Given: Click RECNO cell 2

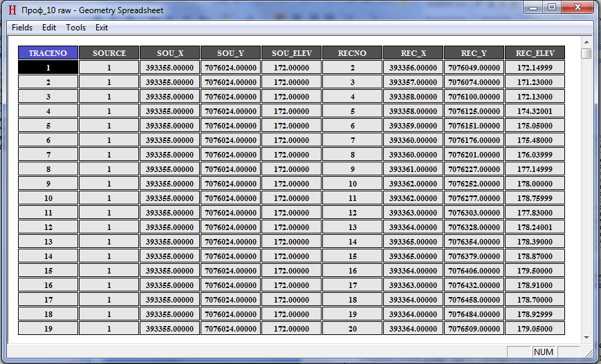Looking at the screenshot, I should [352, 68].
